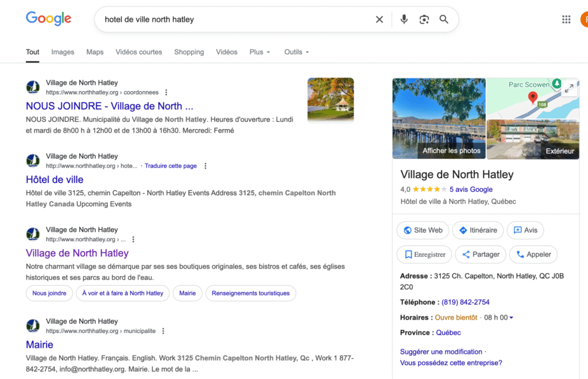
Task: Open the Outils dropdown
Action: coord(296,52)
